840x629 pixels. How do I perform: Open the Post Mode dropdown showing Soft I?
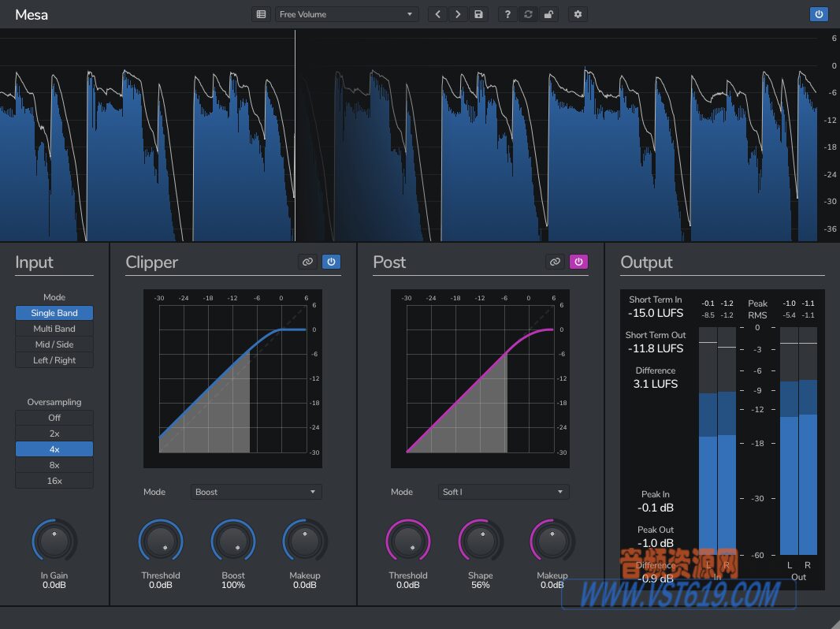pos(503,491)
